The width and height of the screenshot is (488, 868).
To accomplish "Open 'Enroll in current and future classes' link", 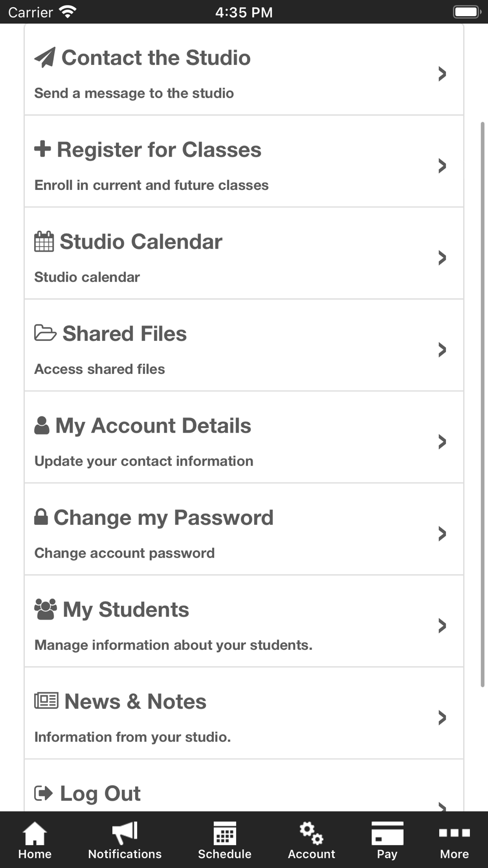I will 151,185.
